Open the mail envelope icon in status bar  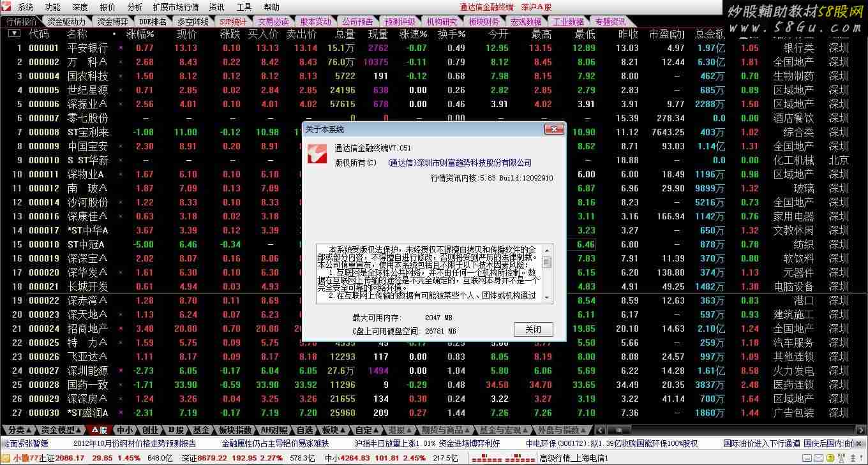click(819, 458)
